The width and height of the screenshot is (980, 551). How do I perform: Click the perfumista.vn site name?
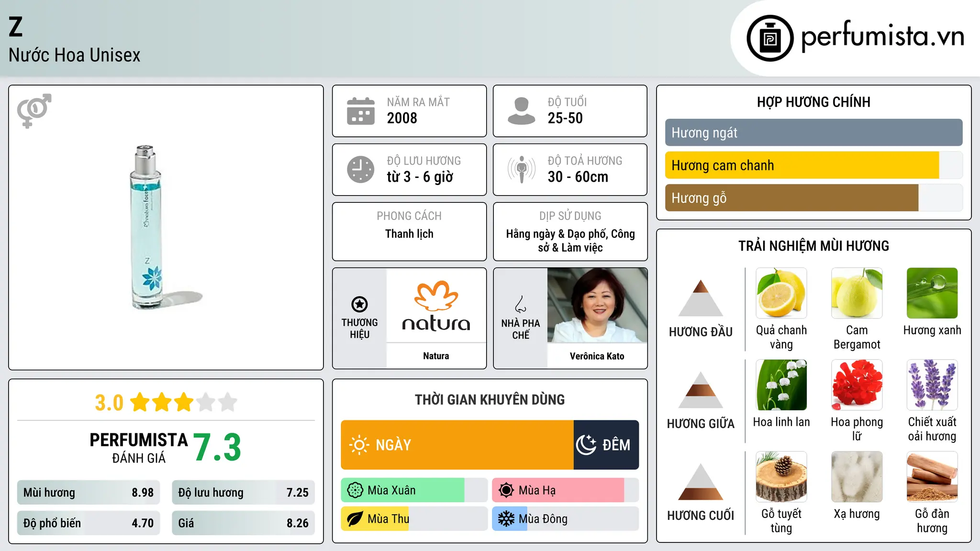[x=882, y=36]
